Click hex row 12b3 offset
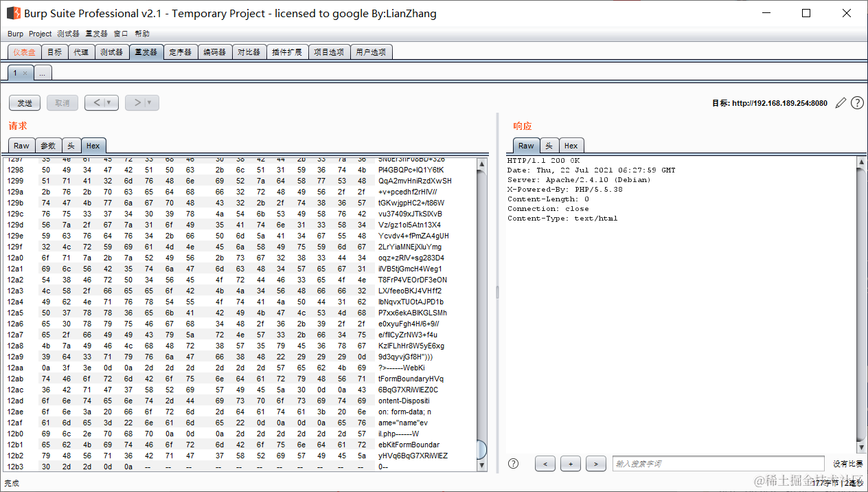868x492 pixels. click(x=15, y=467)
